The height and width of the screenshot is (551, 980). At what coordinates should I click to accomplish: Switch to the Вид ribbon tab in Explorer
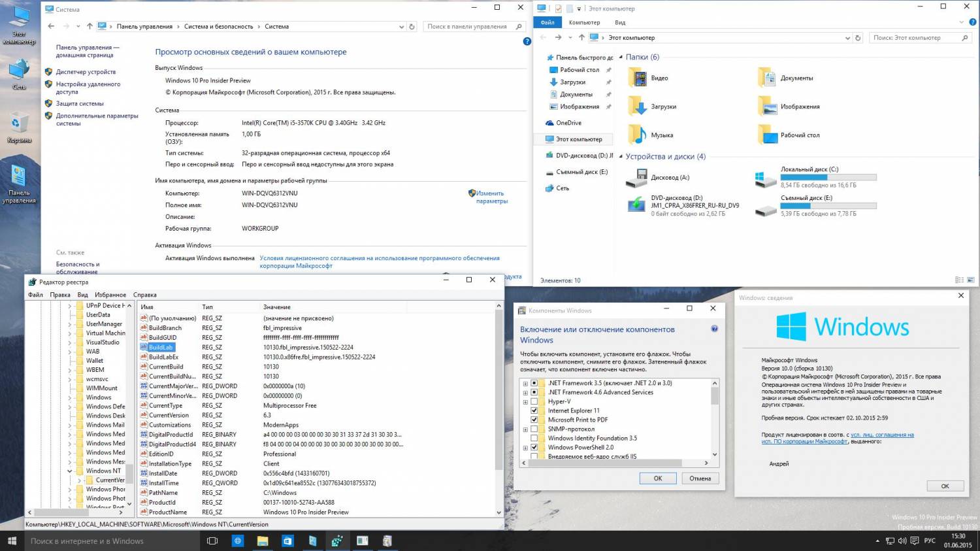tap(620, 22)
